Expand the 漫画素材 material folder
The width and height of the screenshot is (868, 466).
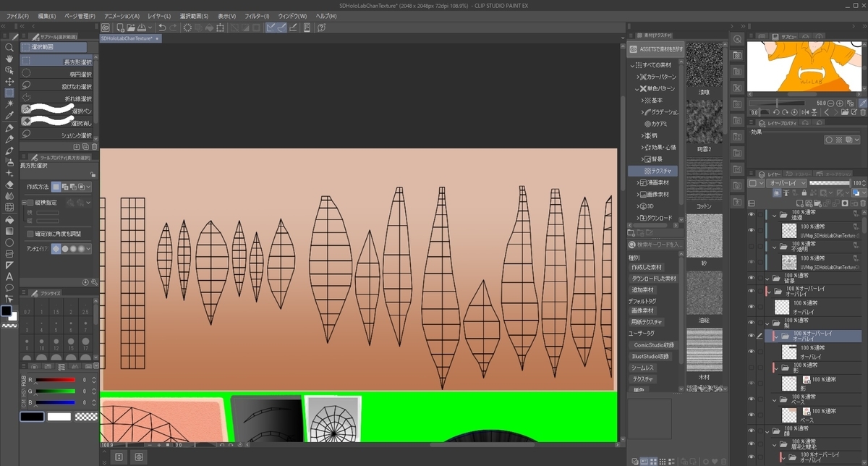coord(638,183)
